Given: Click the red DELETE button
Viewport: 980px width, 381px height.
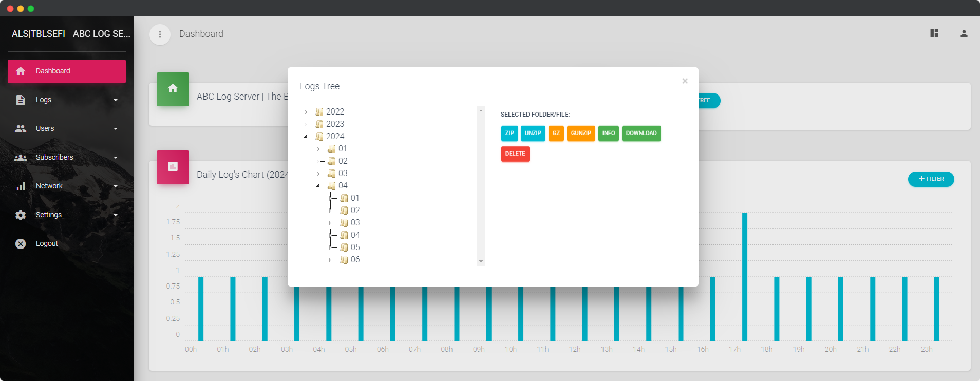Looking at the screenshot, I should point(515,154).
